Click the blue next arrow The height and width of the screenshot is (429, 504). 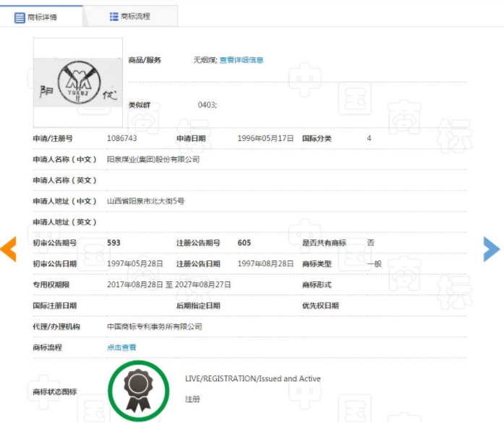point(492,250)
